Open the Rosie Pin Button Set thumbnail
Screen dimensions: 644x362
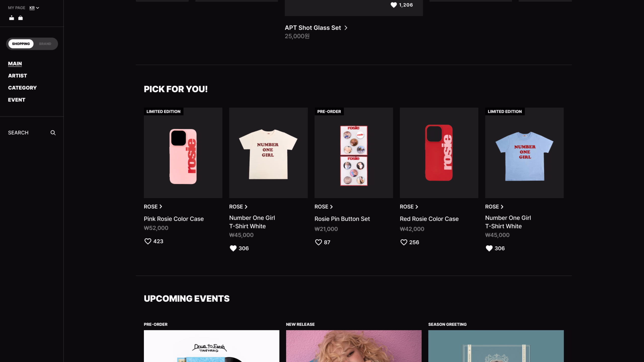(354, 153)
